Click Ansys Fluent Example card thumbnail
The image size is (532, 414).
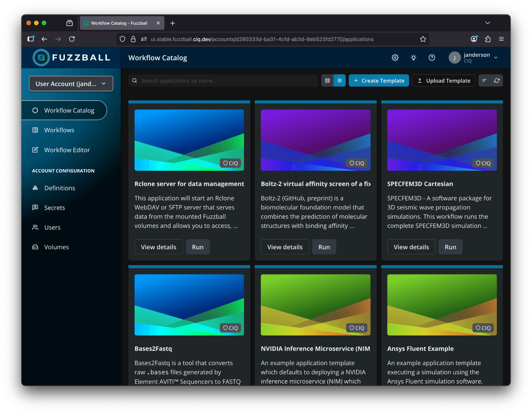click(442, 305)
